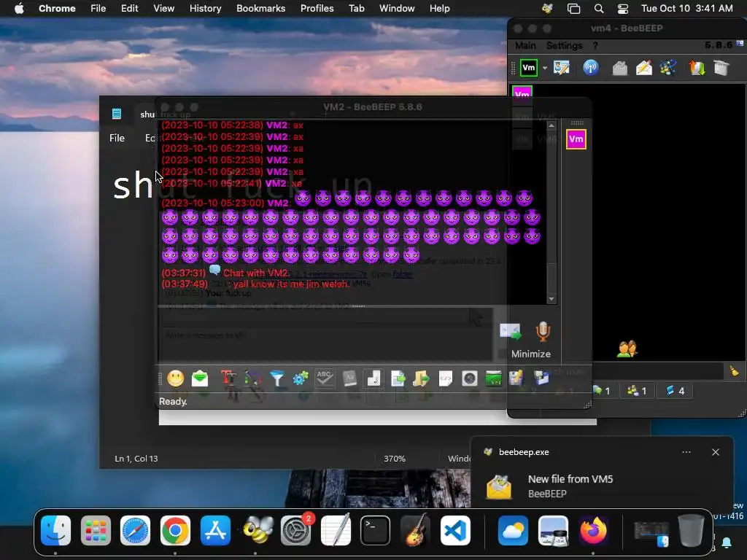
Task: Open Visual Studio Code from the Dock
Action: [x=455, y=531]
